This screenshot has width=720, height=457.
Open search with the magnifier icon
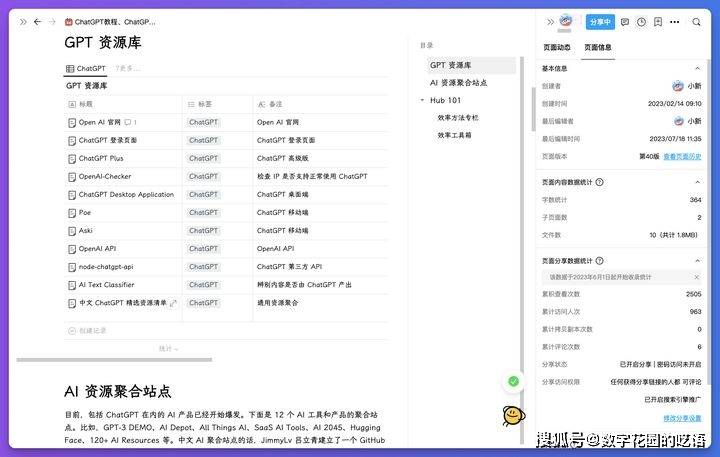coord(697,22)
